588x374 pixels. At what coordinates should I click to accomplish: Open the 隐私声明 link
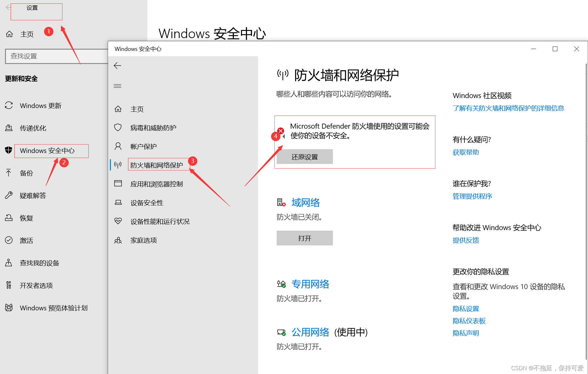click(x=466, y=333)
